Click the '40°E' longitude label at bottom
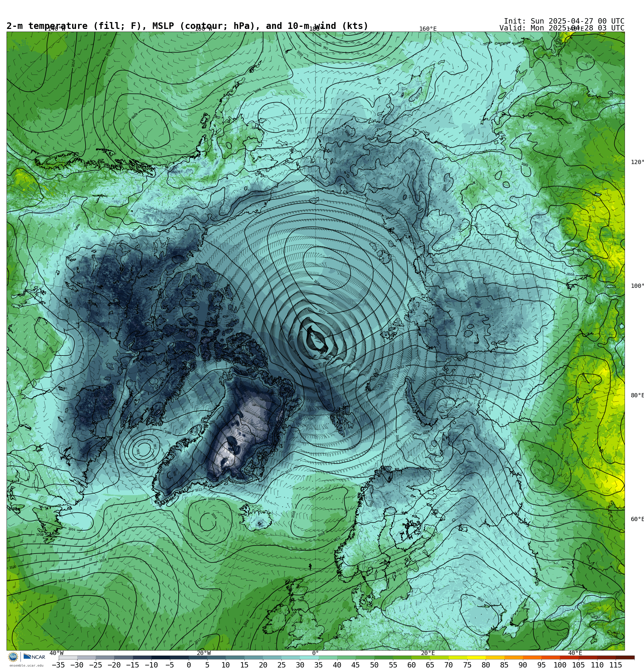 tap(575, 653)
